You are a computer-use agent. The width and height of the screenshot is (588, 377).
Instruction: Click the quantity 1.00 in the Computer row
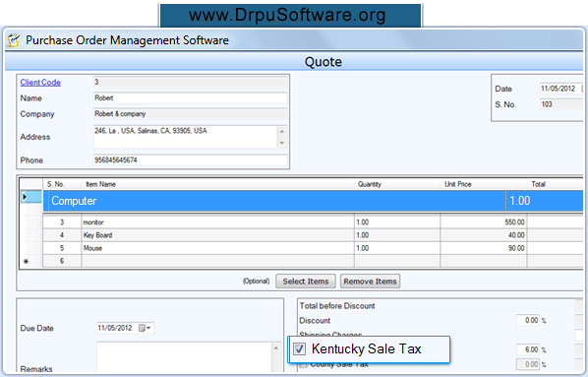(x=520, y=201)
